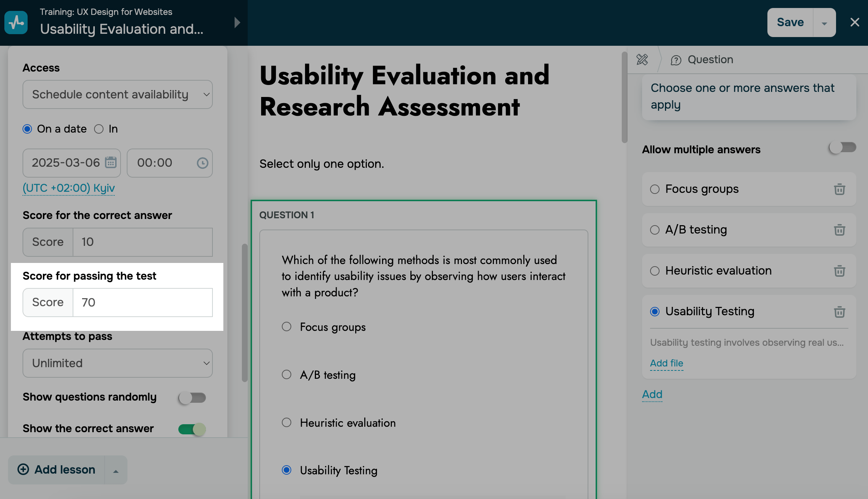Click the passing score input field

(142, 303)
